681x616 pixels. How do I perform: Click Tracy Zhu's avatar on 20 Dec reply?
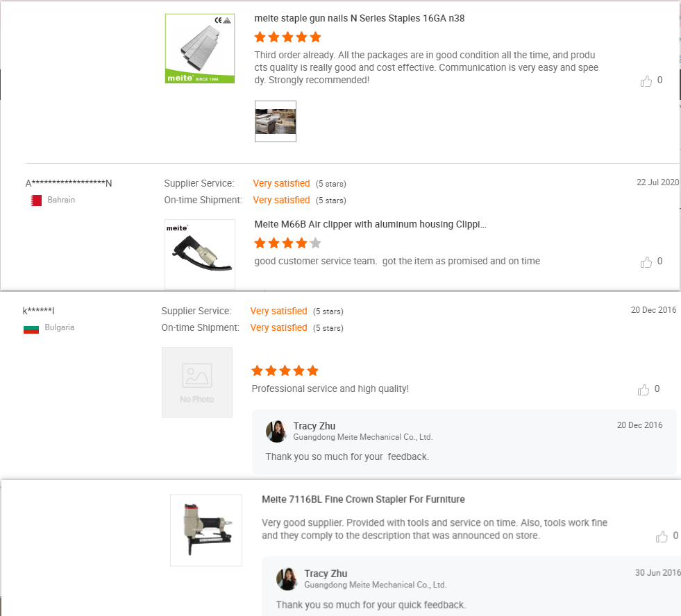[276, 431]
